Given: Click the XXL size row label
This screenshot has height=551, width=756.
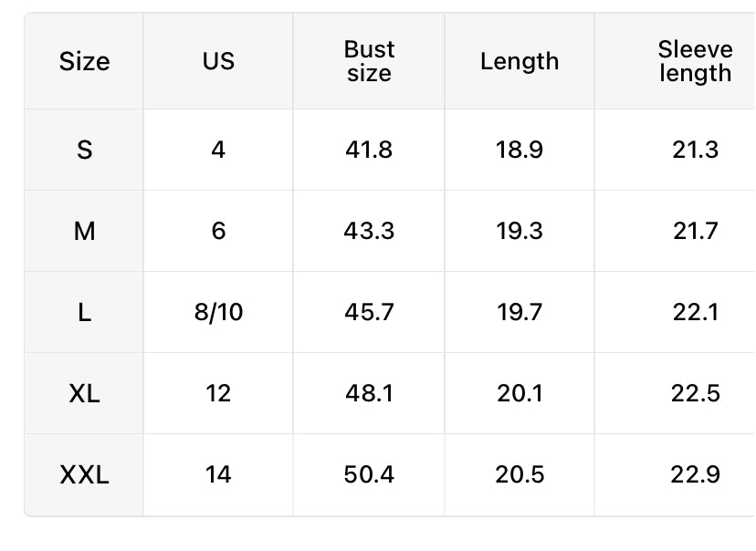Looking at the screenshot, I should pos(84,474).
